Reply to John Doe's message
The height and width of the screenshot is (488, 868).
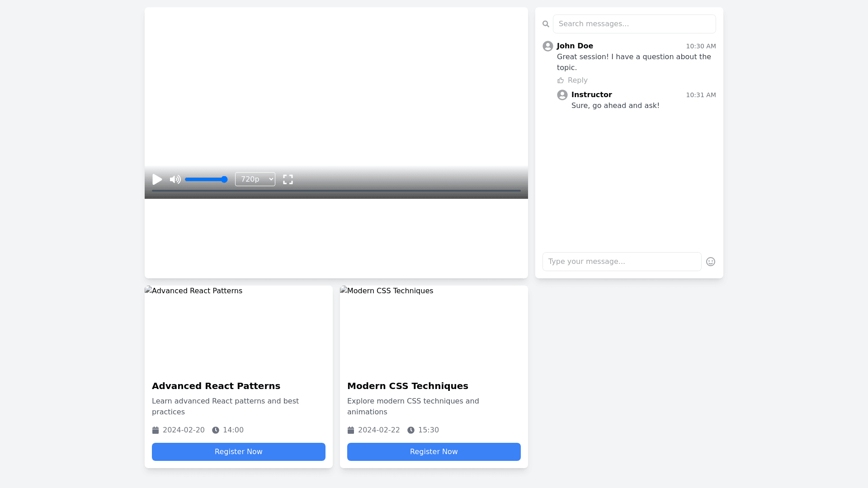(577, 80)
